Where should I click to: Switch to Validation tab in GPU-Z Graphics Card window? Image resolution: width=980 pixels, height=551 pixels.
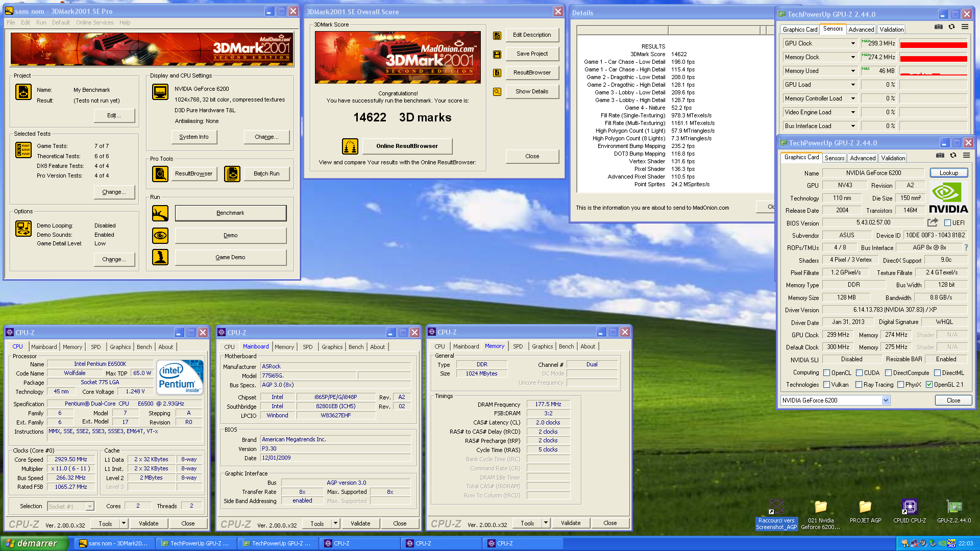893,158
